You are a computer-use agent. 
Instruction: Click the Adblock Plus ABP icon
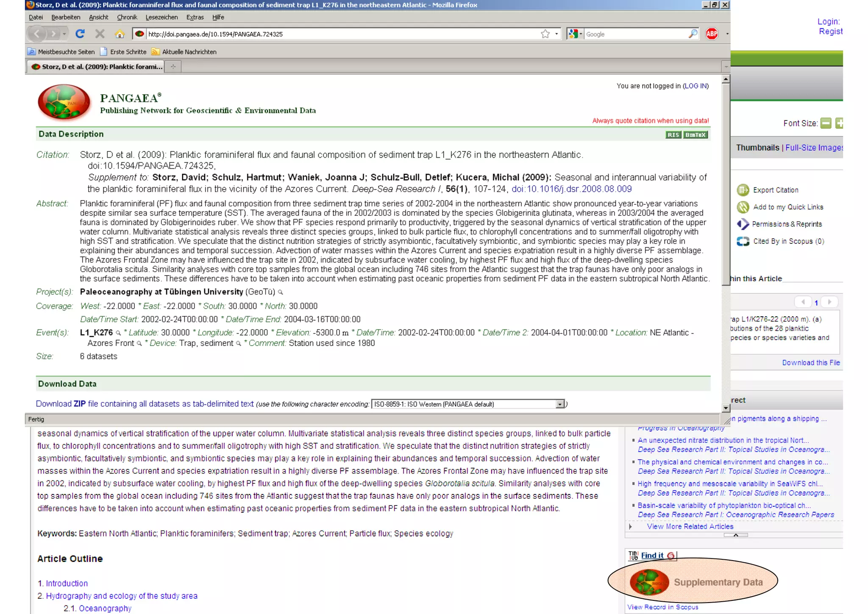point(712,34)
